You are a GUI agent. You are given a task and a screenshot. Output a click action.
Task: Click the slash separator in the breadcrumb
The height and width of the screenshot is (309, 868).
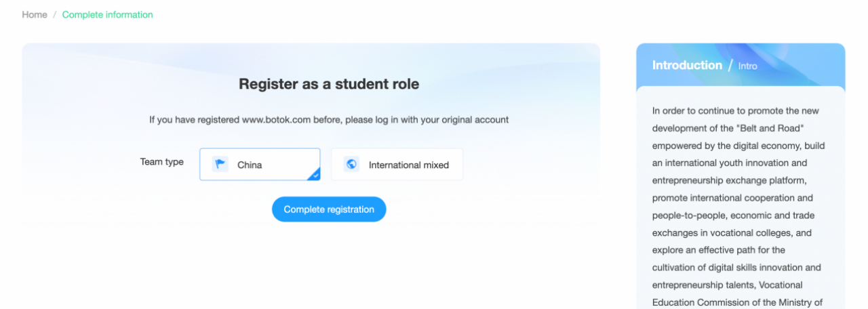55,14
